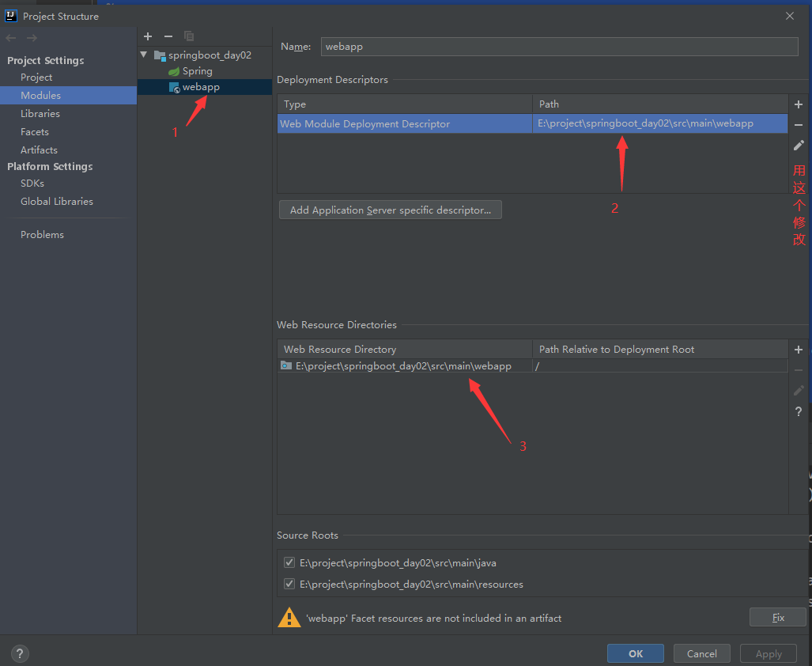The width and height of the screenshot is (812, 666).
Task: Click the web resource directory folder icon
Action: [x=286, y=365]
